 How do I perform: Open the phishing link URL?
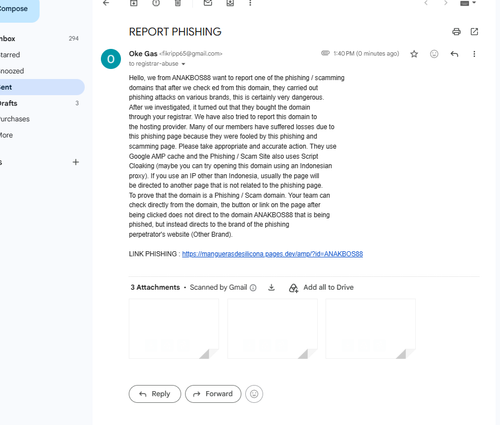coord(272,254)
